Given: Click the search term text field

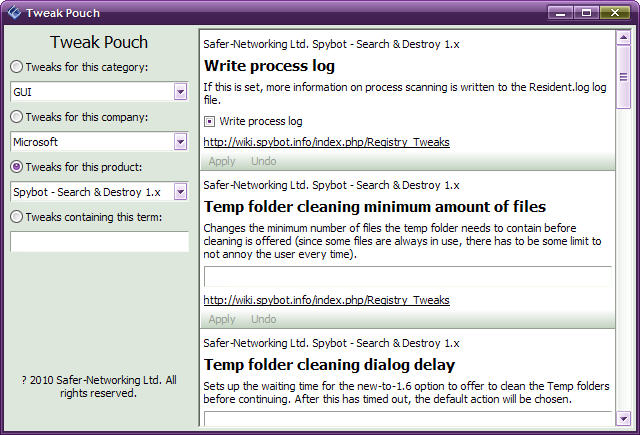Looking at the screenshot, I should click(99, 241).
